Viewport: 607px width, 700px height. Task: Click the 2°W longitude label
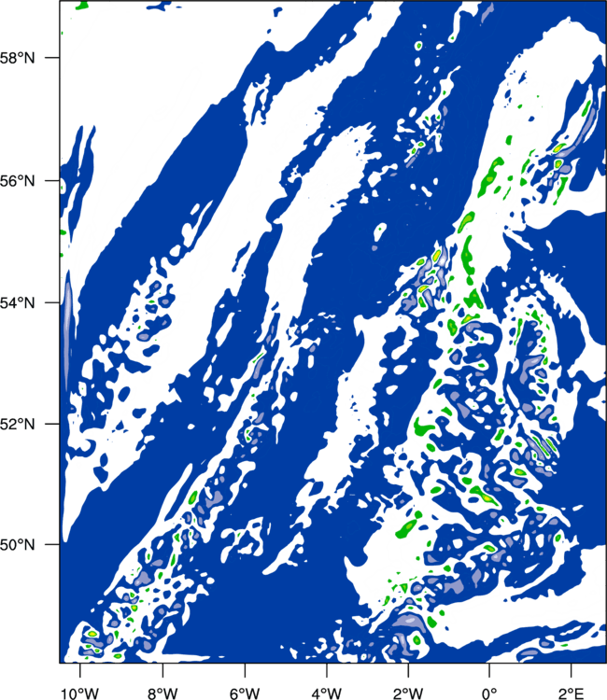408,693
